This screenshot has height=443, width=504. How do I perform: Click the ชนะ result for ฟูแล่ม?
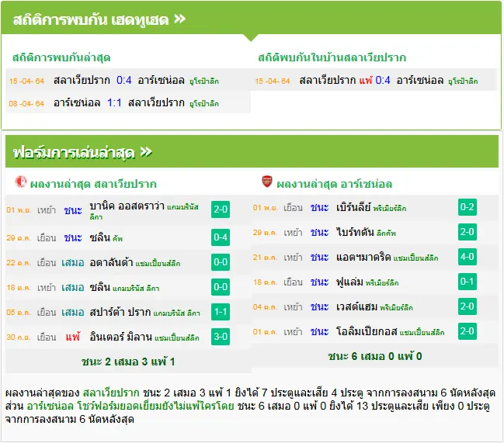(x=319, y=282)
